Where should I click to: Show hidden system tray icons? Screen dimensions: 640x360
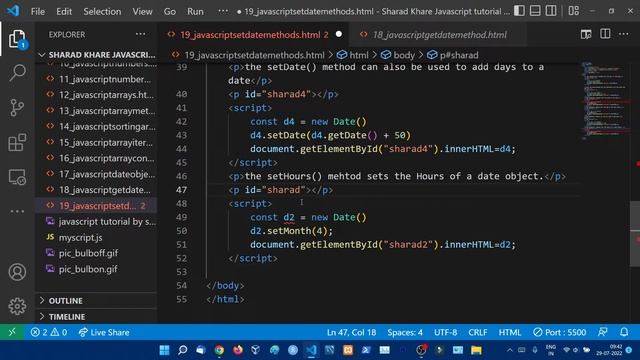[510, 350]
